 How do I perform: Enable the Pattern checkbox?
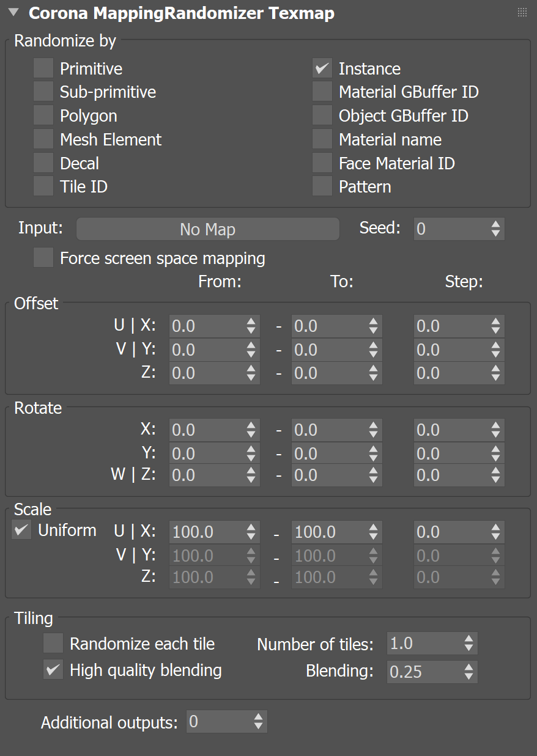click(x=322, y=186)
